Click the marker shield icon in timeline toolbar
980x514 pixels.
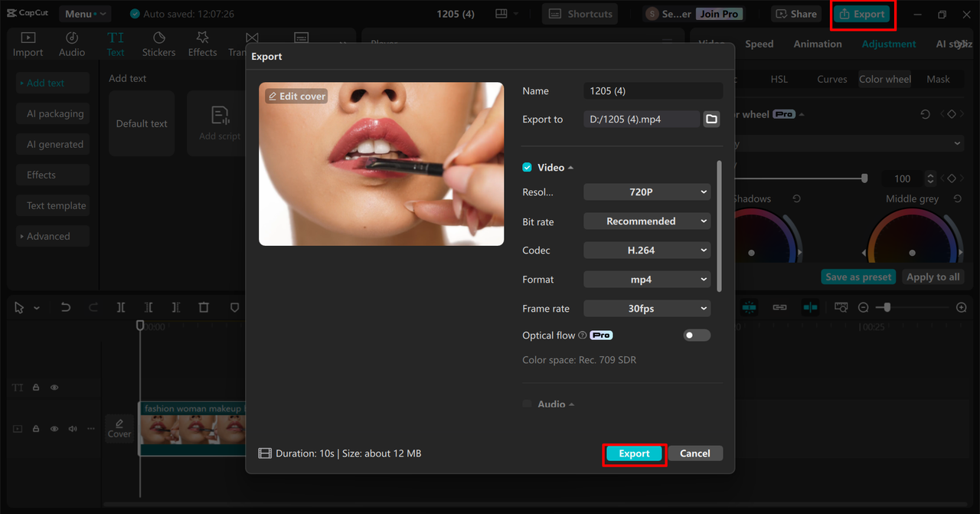pyautogui.click(x=234, y=307)
